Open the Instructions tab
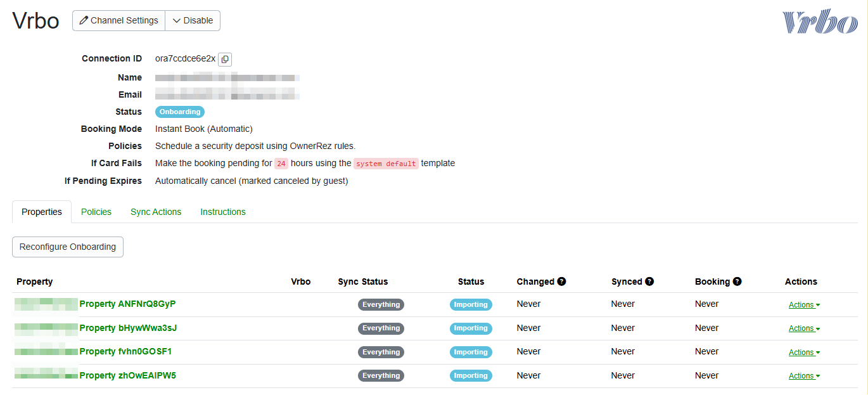868x395 pixels. click(x=223, y=212)
